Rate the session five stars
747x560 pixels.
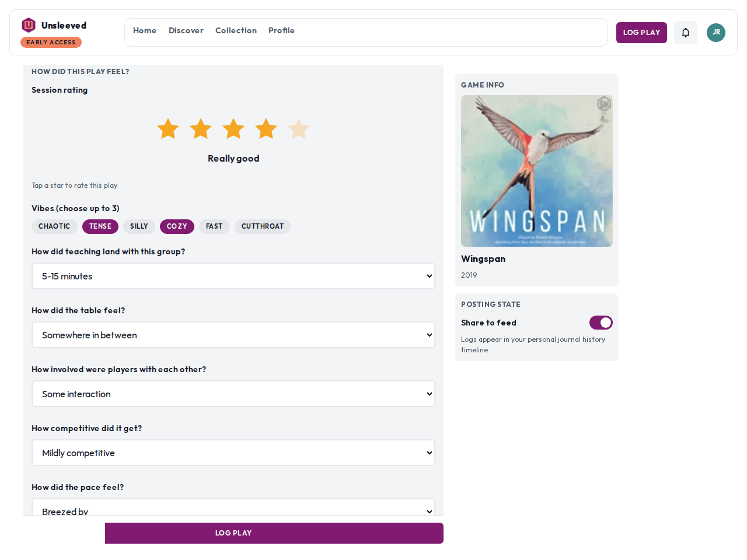[299, 129]
